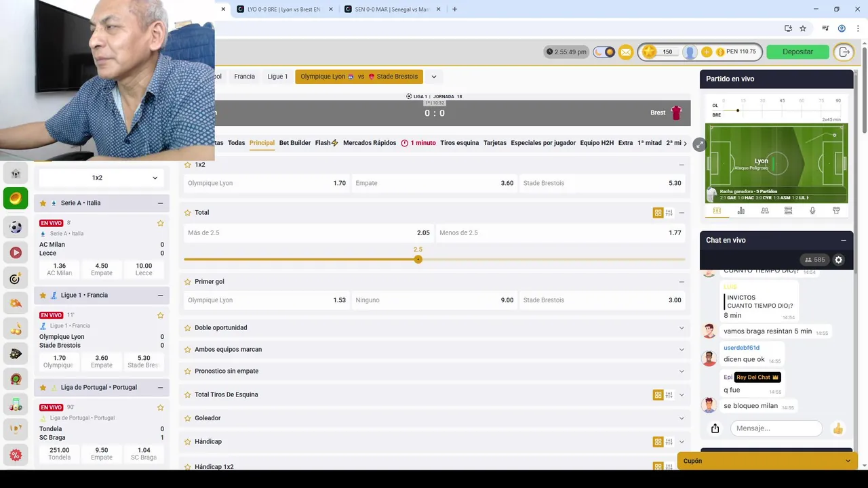Switch to the Mercados Rápidos tab

coord(370,143)
